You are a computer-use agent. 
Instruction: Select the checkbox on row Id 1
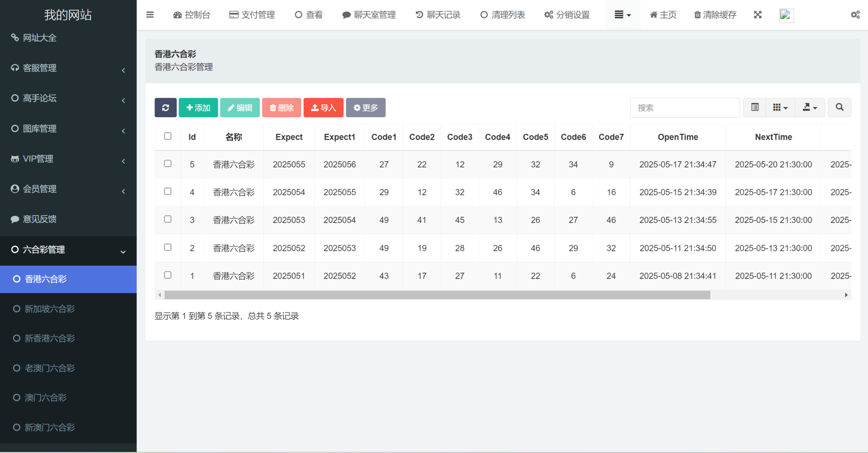167,275
